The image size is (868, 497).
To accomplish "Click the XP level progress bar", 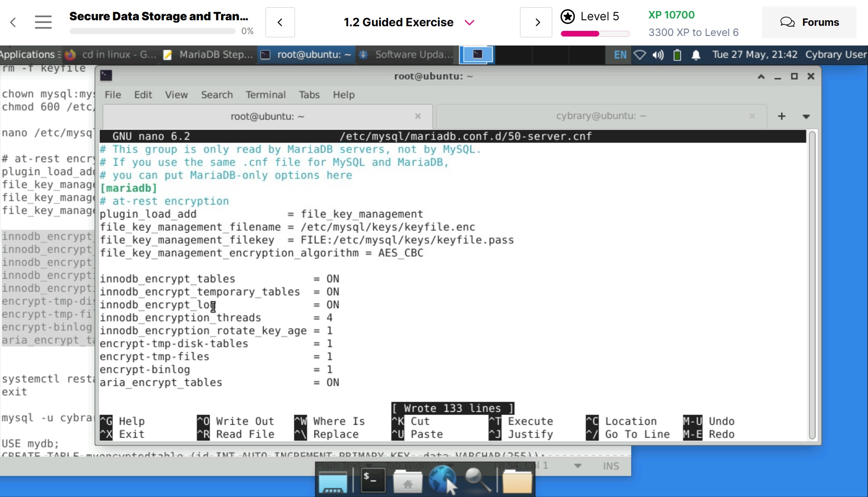I will tap(595, 34).
